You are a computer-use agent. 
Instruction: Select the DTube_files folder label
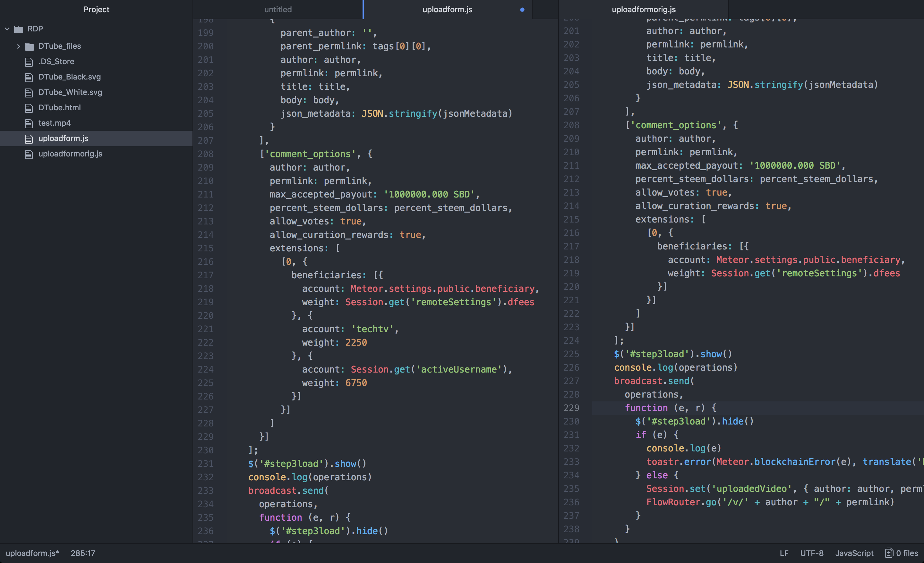coord(60,46)
